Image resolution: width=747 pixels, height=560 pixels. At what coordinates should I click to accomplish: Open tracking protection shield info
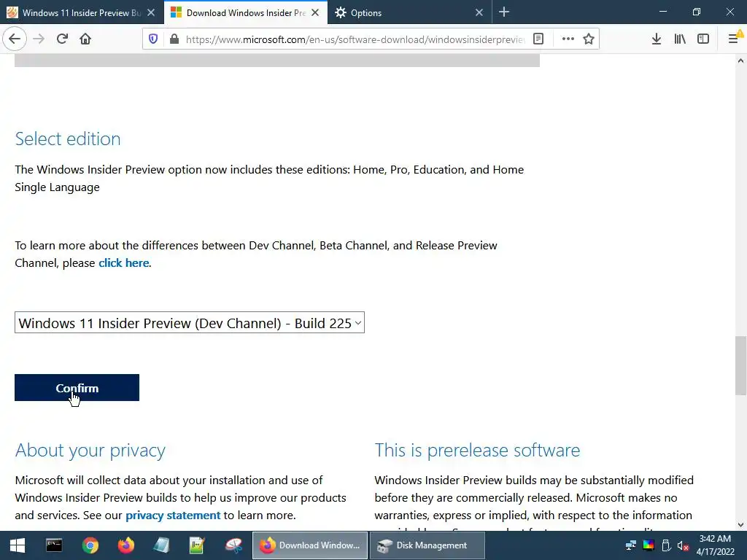click(153, 39)
